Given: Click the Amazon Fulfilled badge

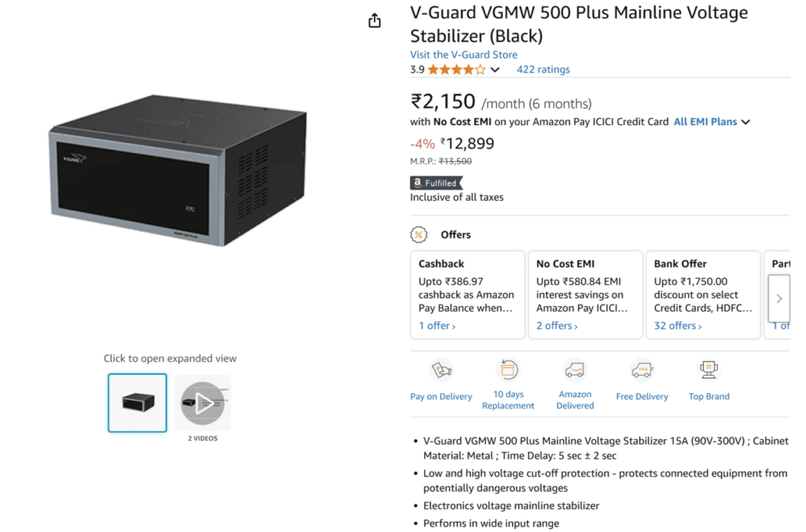Looking at the screenshot, I should pos(435,183).
